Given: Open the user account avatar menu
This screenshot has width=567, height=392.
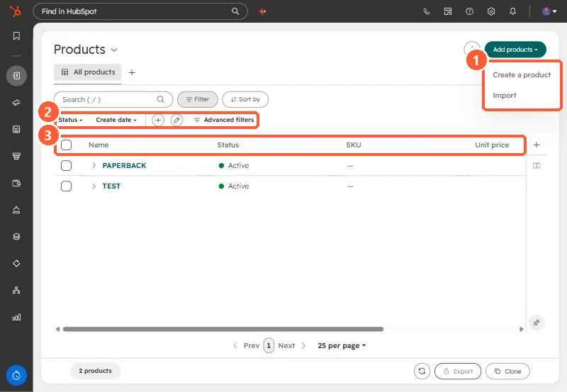Looking at the screenshot, I should pyautogui.click(x=549, y=11).
